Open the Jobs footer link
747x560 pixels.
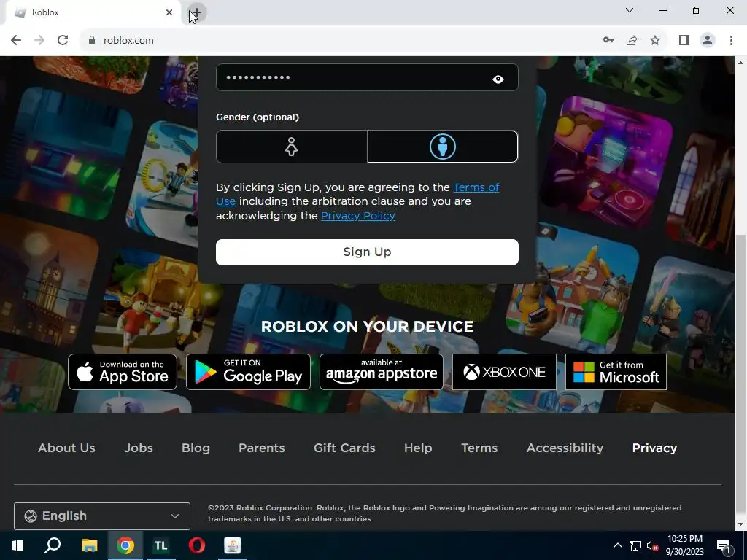point(139,448)
